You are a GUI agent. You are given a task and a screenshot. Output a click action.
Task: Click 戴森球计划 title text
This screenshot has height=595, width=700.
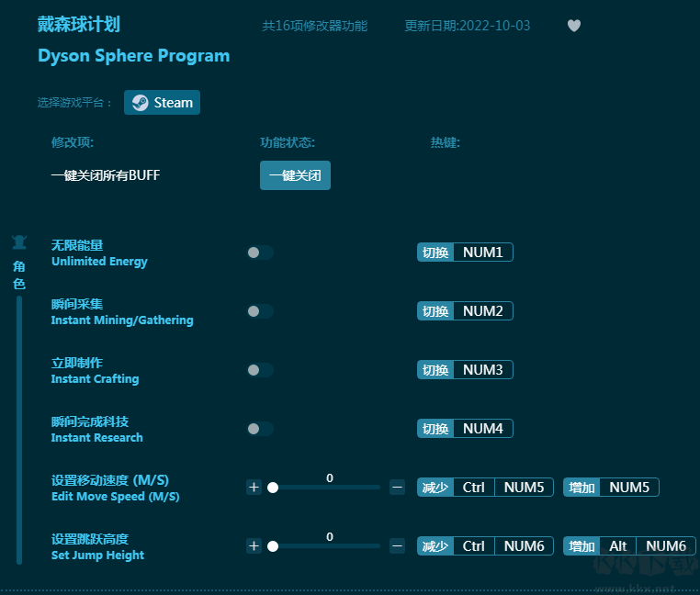click(x=79, y=24)
